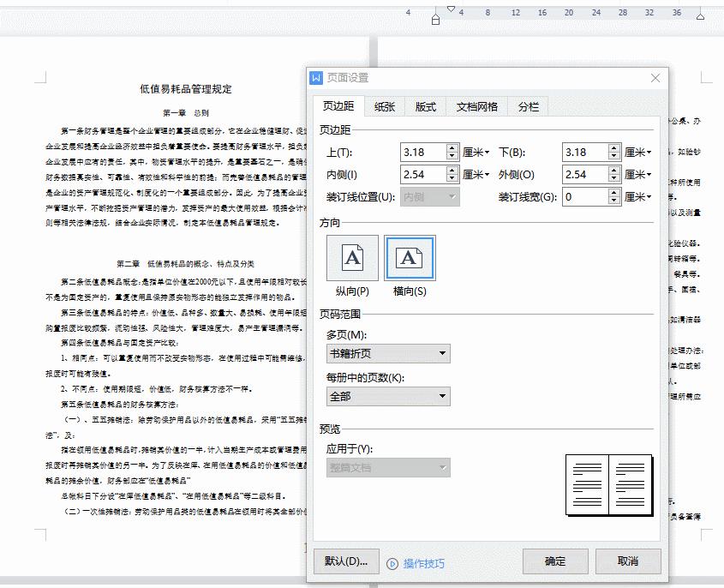724x588 pixels.
Task: Decrease the 下 margin with its down arrow
Action: click(615, 155)
